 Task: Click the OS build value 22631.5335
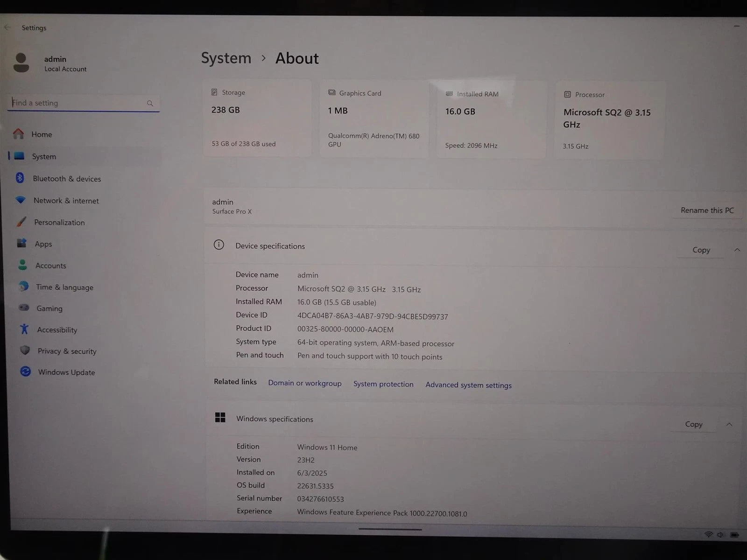(x=315, y=486)
